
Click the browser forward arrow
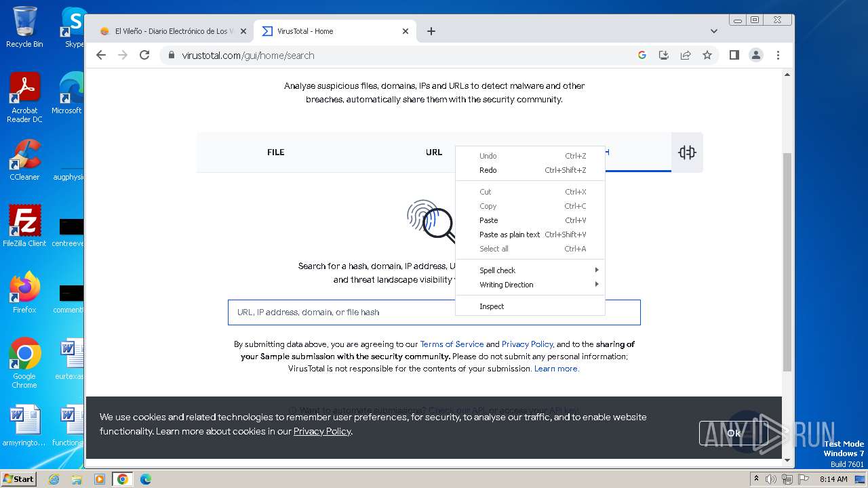[123, 55]
